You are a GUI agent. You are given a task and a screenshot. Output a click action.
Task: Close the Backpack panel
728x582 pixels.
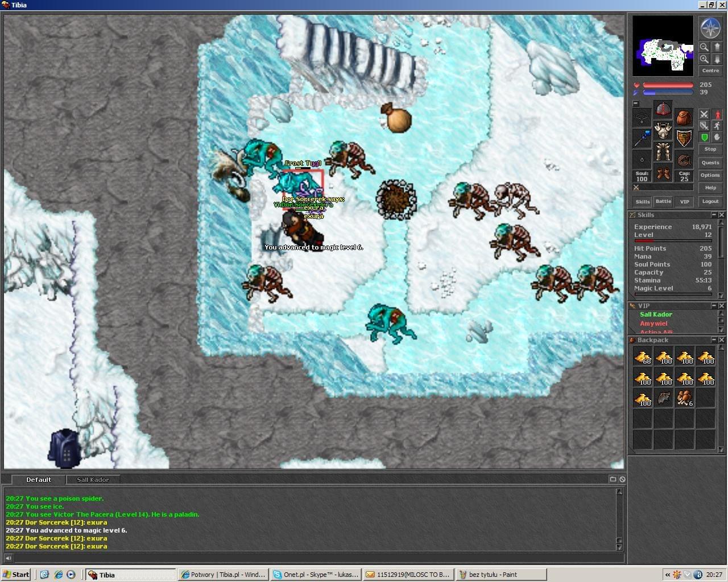click(x=721, y=340)
